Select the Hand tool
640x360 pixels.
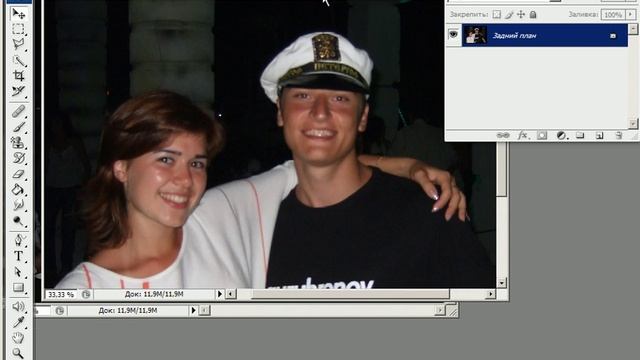18,338
